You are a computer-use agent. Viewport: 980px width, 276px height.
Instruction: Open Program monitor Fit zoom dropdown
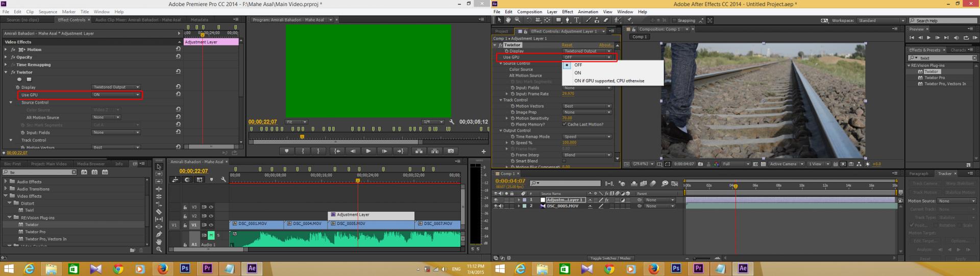297,122
